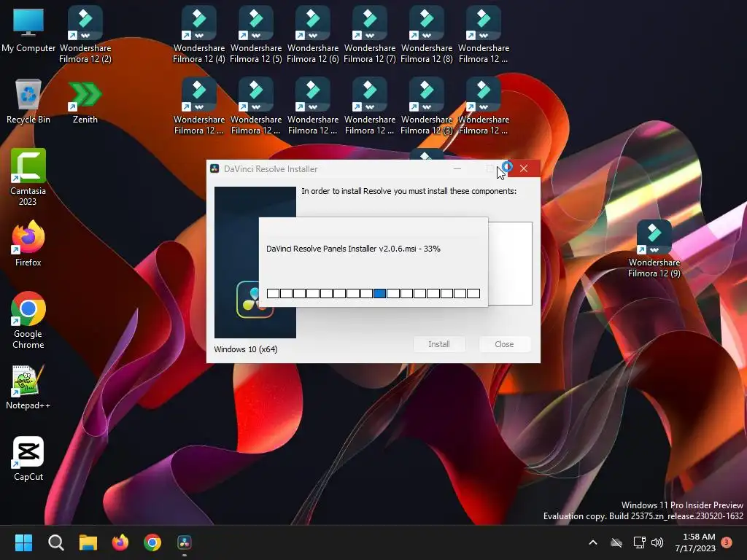747x560 pixels.
Task: Select the Google Chrome shortcut on the desktop
Action: 28,320
